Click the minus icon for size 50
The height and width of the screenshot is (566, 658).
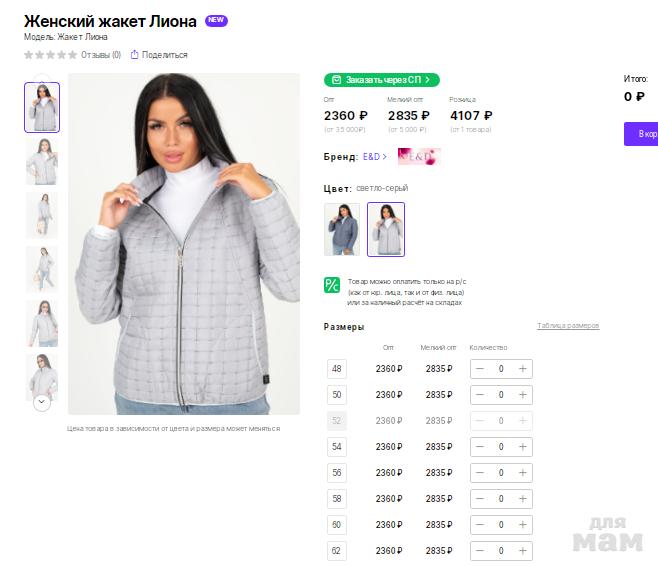point(480,395)
